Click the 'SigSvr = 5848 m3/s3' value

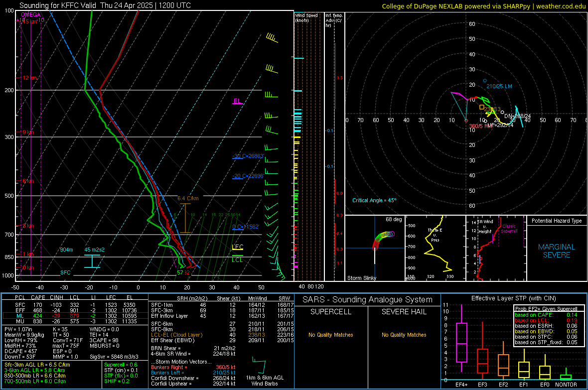(x=114, y=357)
